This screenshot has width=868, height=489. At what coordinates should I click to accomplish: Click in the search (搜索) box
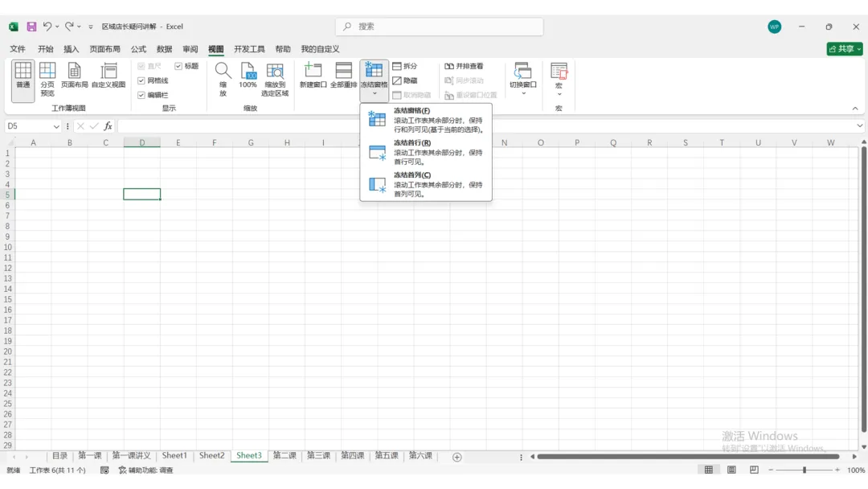click(x=440, y=27)
